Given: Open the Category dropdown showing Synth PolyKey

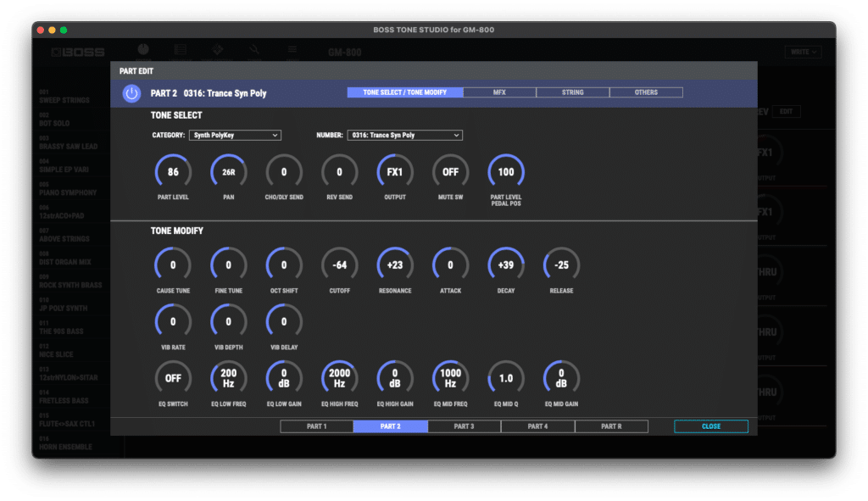Looking at the screenshot, I should pos(235,135).
